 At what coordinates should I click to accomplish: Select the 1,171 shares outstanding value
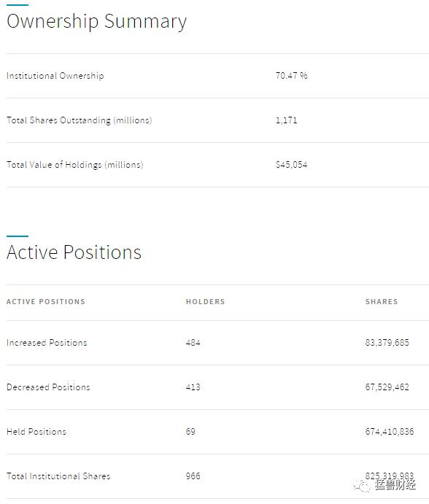pyautogui.click(x=286, y=120)
